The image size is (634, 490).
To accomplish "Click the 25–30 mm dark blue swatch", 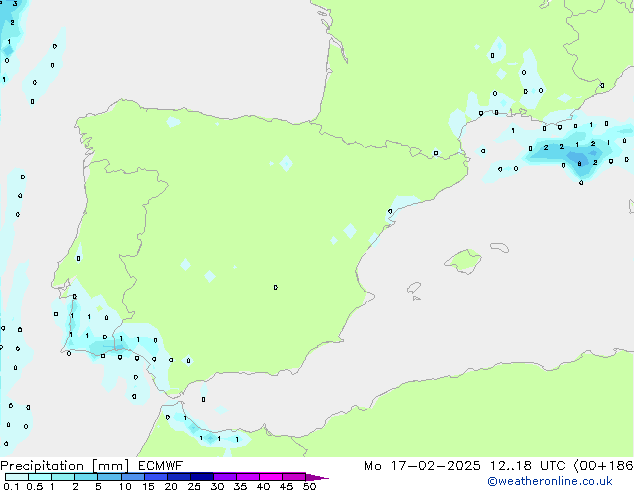I will pos(202,477).
